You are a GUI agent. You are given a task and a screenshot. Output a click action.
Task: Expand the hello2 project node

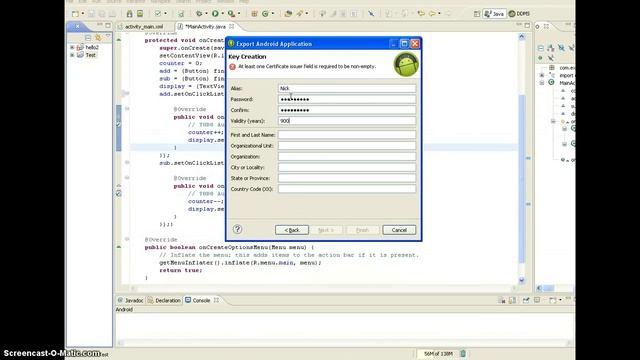(x=72, y=47)
